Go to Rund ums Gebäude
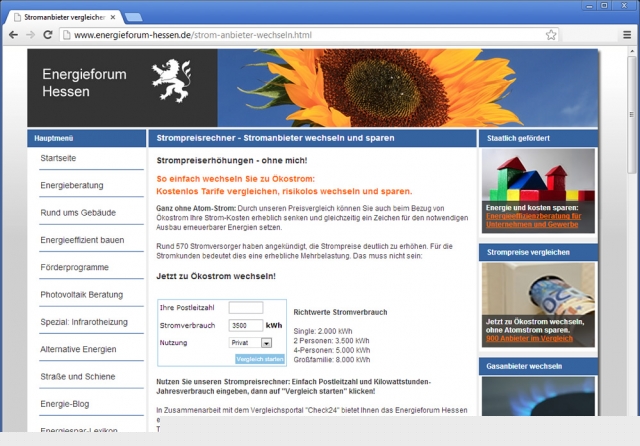This screenshot has width=640, height=446. [78, 213]
